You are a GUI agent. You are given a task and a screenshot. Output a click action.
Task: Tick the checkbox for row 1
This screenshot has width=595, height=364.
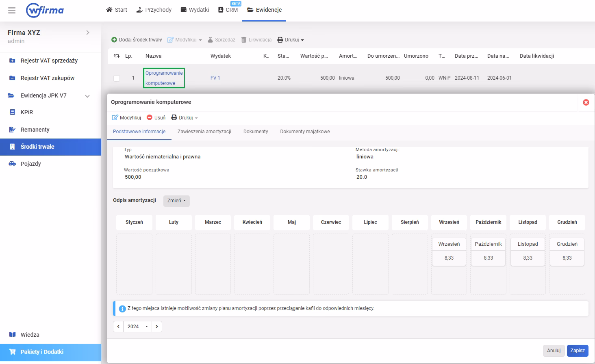117,78
